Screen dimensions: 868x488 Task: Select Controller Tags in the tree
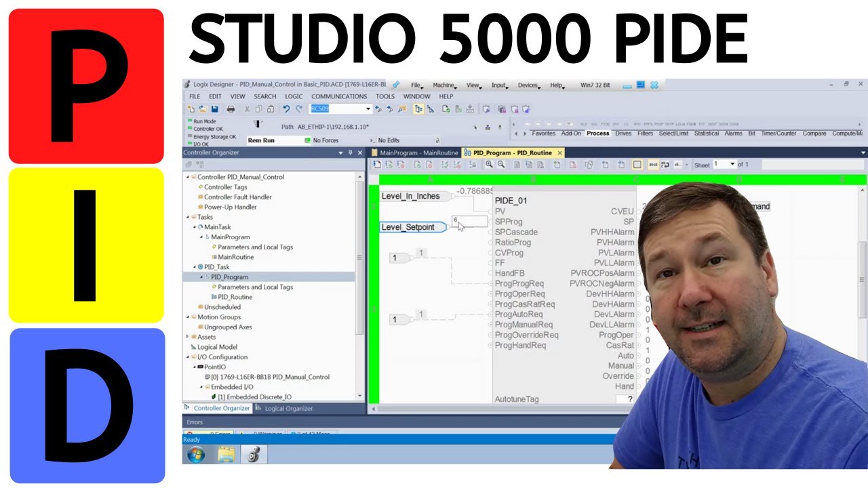(x=226, y=187)
